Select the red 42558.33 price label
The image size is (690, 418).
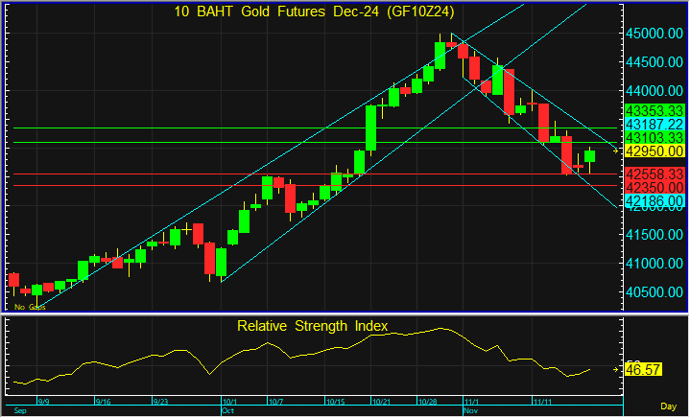pos(654,174)
